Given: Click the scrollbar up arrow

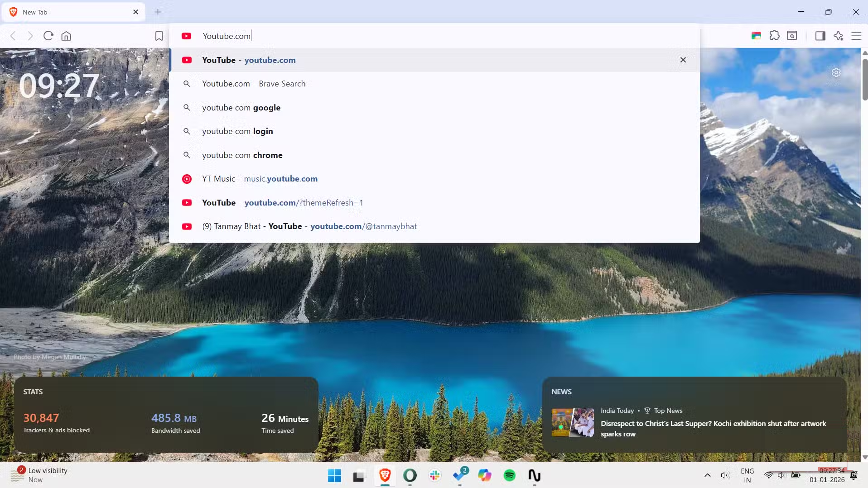Looking at the screenshot, I should click(x=864, y=53).
